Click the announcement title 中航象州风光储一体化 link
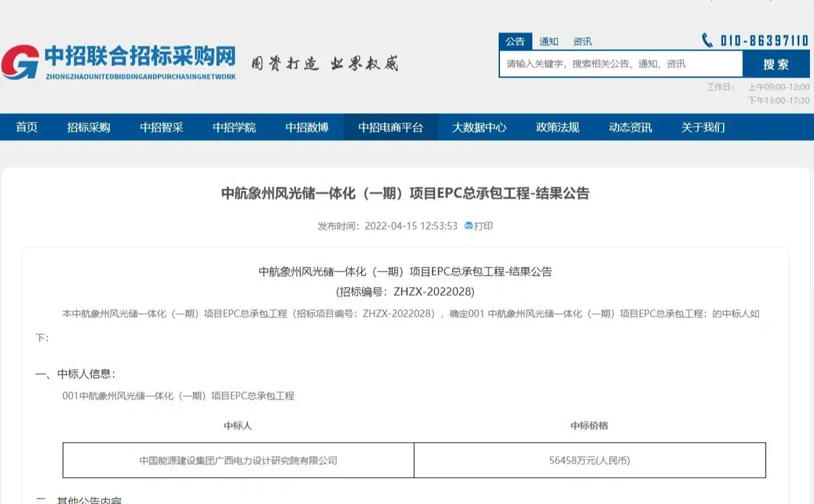This screenshot has width=814, height=504. tap(407, 193)
